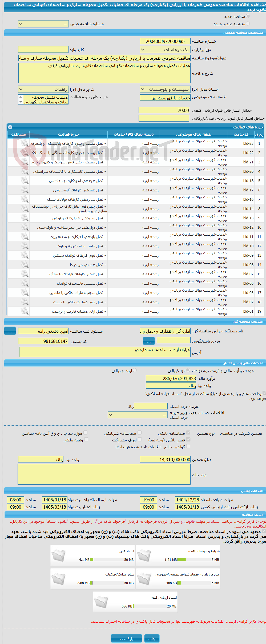Collapse the حوزه های فعالیت section
Viewport: 266px width, 644px height.
[x=10, y=127]
